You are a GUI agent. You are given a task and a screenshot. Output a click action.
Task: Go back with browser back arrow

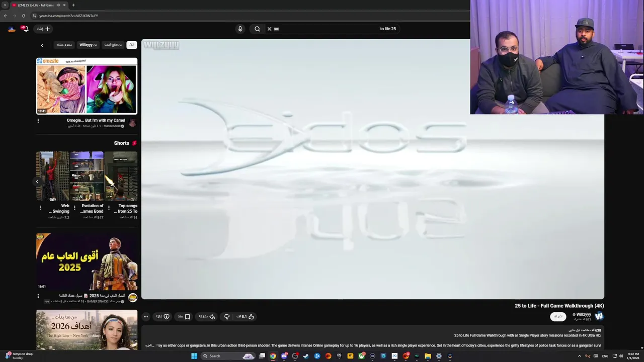click(6, 16)
